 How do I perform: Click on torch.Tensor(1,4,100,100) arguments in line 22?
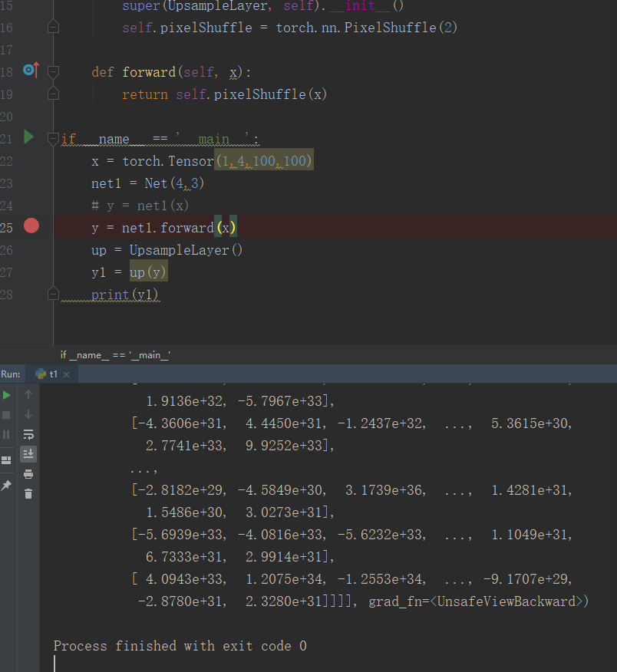pos(264,161)
